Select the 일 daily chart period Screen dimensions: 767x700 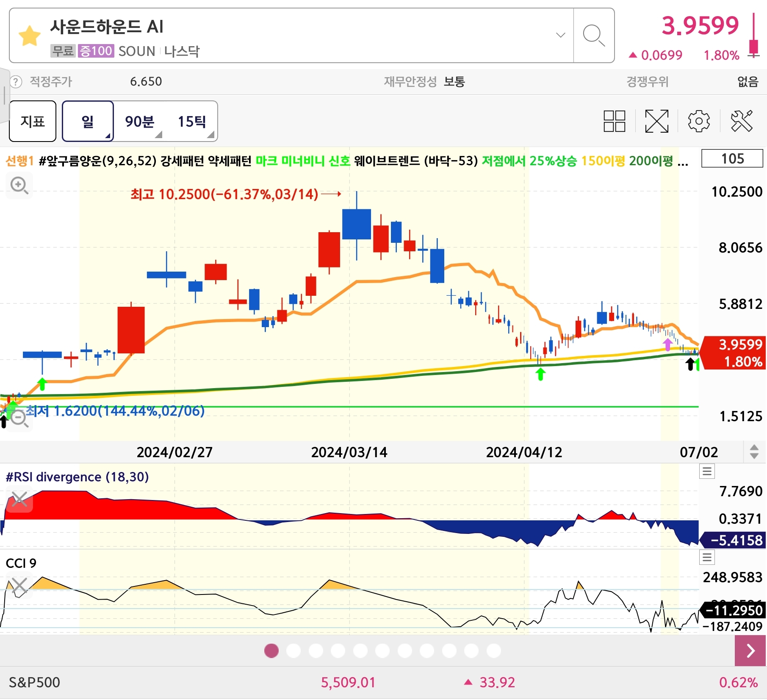(88, 121)
